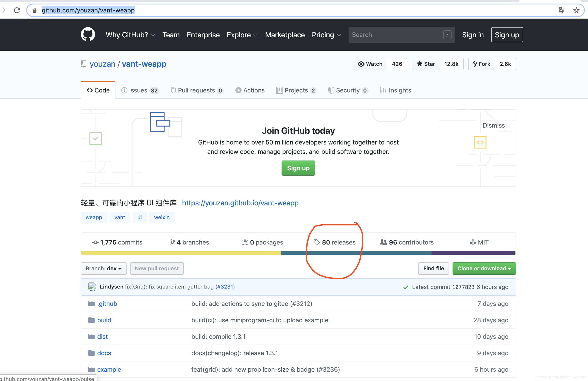Open the 96 contributors list

(x=407, y=242)
